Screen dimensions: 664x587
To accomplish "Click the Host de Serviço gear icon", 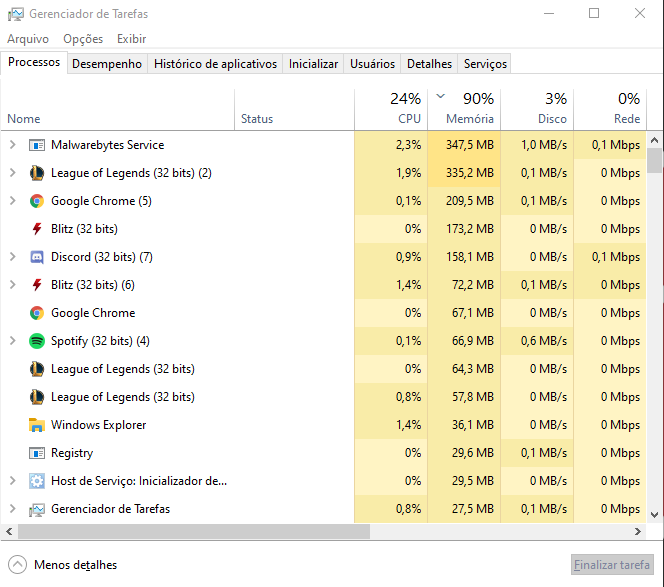I will [x=37, y=481].
